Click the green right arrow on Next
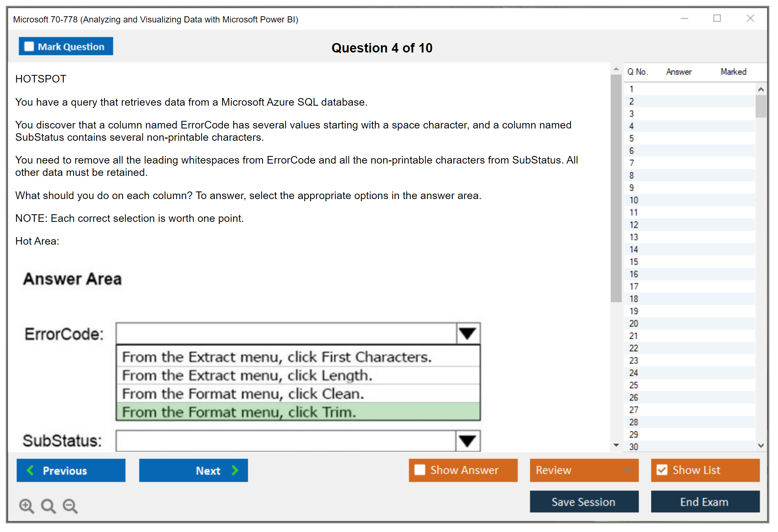Screen dimensions: 778x532 tap(235, 470)
